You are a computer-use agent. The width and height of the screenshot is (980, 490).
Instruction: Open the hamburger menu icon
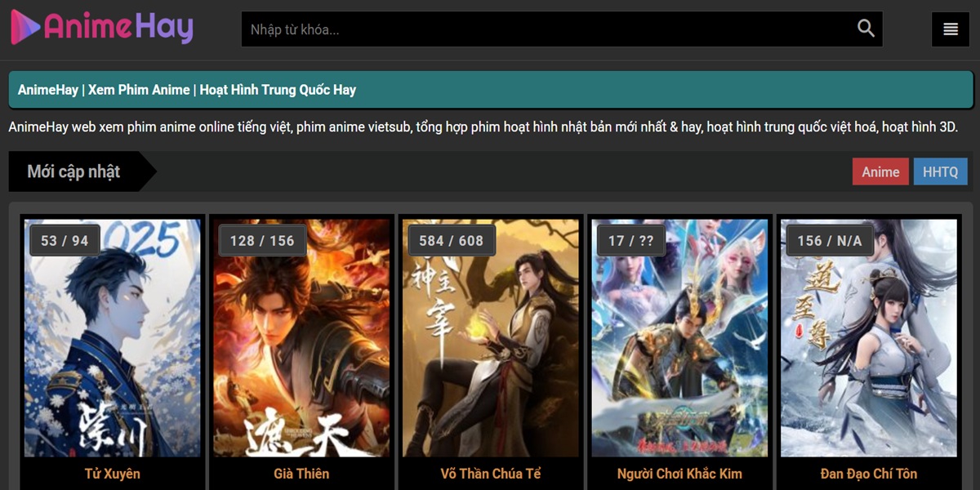(950, 29)
